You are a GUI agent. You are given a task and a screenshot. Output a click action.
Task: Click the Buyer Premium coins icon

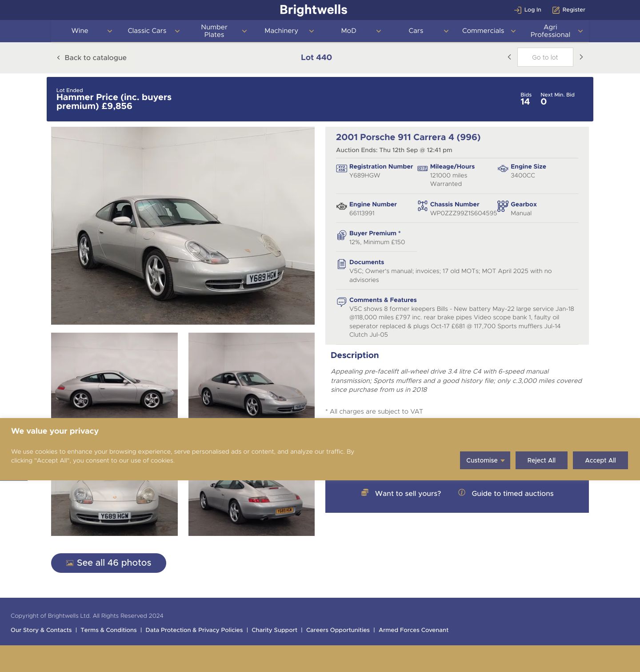[x=341, y=235]
